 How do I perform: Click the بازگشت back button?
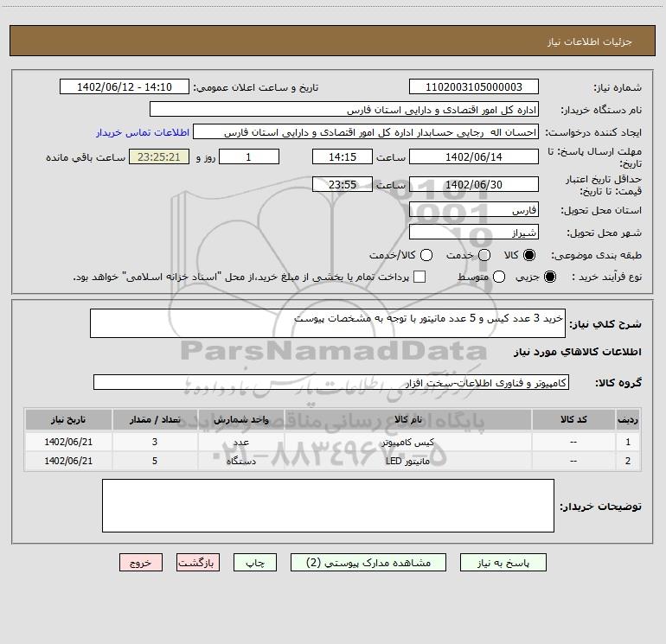coord(198,563)
